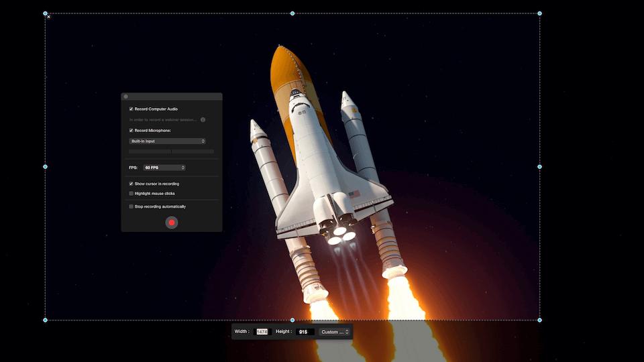Click the right-middle selection edge handle
The image size is (644, 362).
(539, 166)
